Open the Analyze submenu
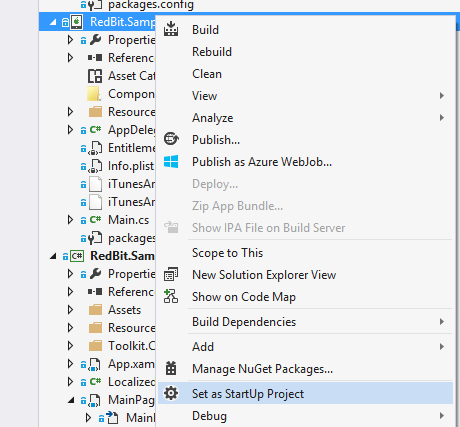 point(305,118)
